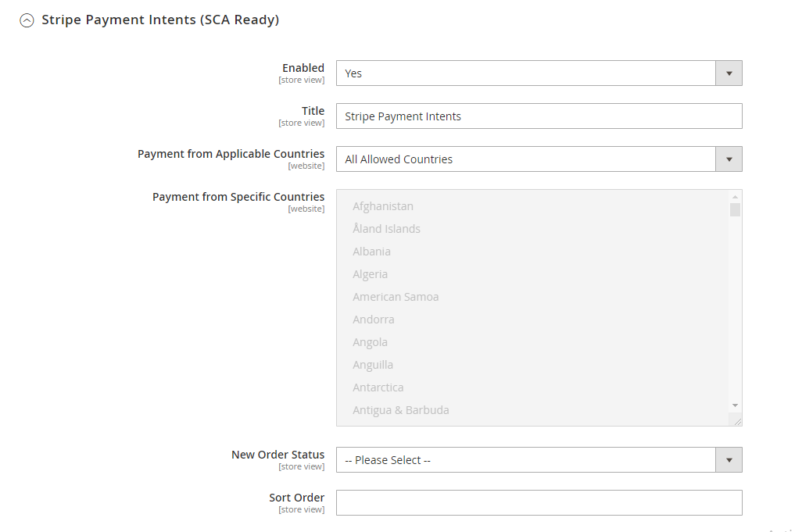The height and width of the screenshot is (532, 795).
Task: Select American Samoa in the countries list
Action: click(x=396, y=297)
